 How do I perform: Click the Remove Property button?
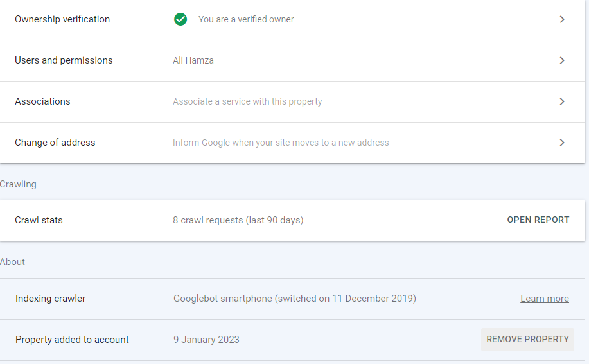(527, 339)
